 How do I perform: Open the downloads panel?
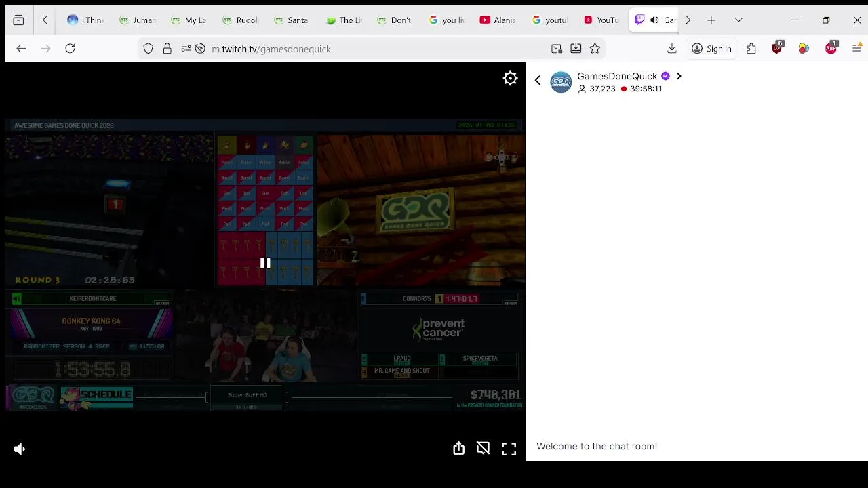tap(672, 49)
